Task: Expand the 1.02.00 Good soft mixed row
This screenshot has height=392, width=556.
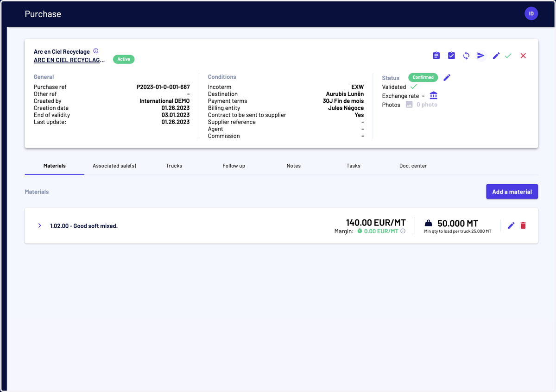Action: [39, 225]
